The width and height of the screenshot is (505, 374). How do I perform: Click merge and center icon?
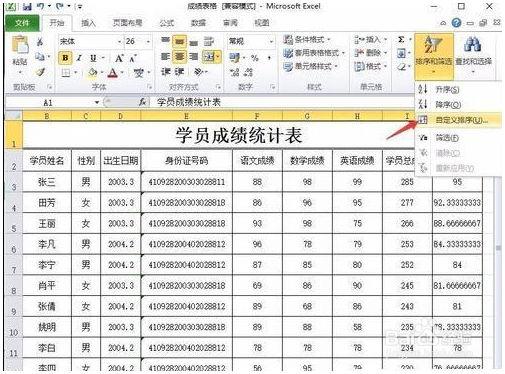point(209,57)
